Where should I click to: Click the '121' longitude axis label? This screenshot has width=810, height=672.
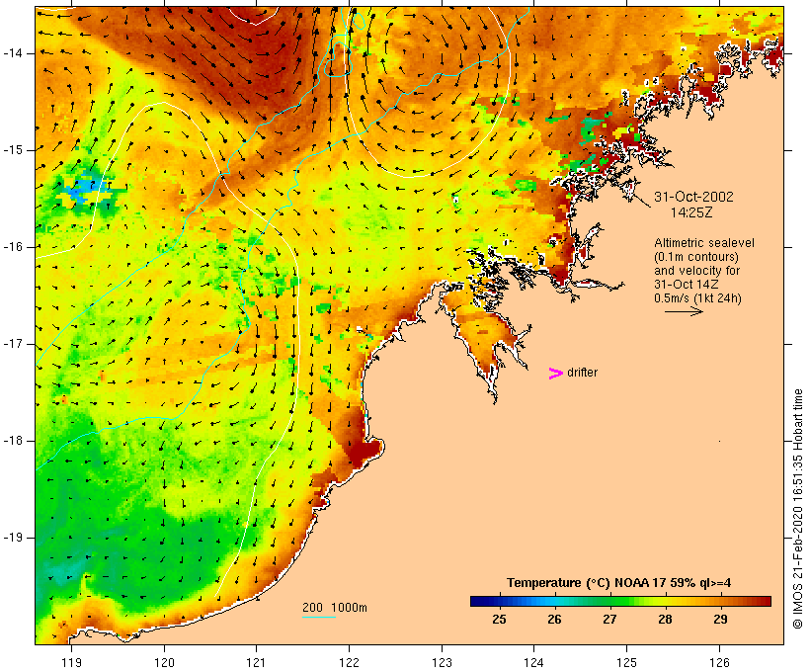tap(257, 662)
